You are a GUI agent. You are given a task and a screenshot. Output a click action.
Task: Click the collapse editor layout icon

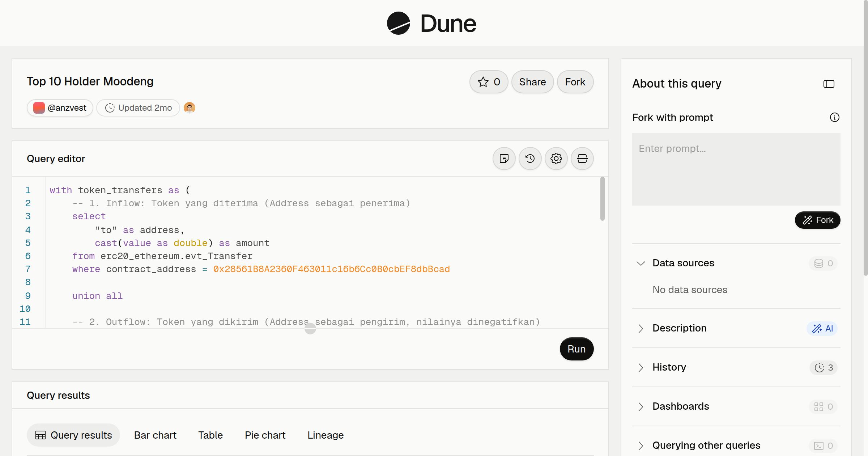(582, 159)
